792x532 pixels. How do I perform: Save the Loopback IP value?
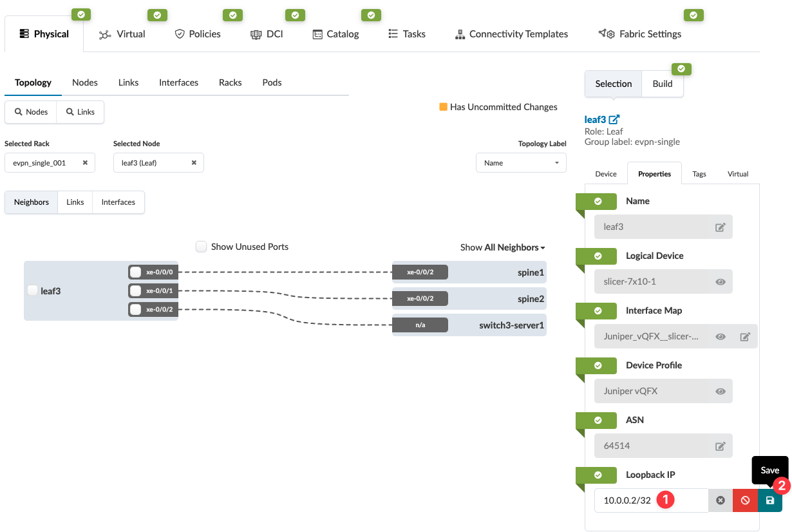[770, 500]
